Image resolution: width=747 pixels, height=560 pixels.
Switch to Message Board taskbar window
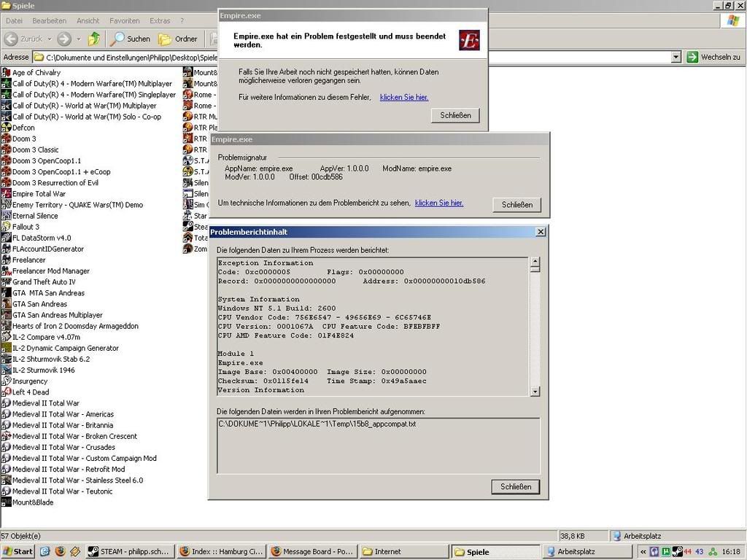click(x=313, y=551)
